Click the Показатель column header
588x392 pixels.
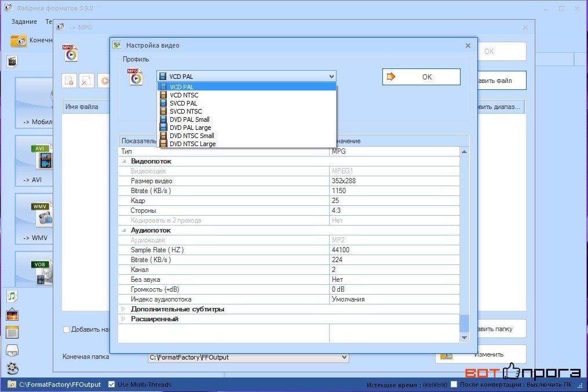138,141
